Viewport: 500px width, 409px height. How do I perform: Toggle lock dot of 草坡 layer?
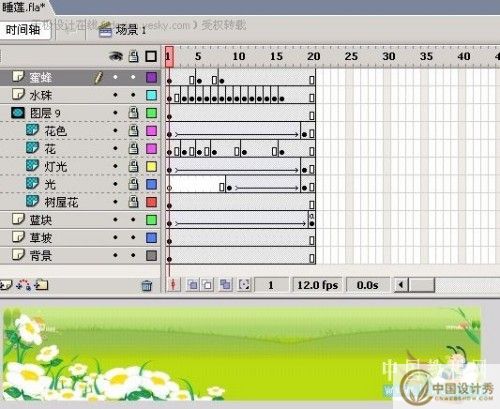point(133,237)
